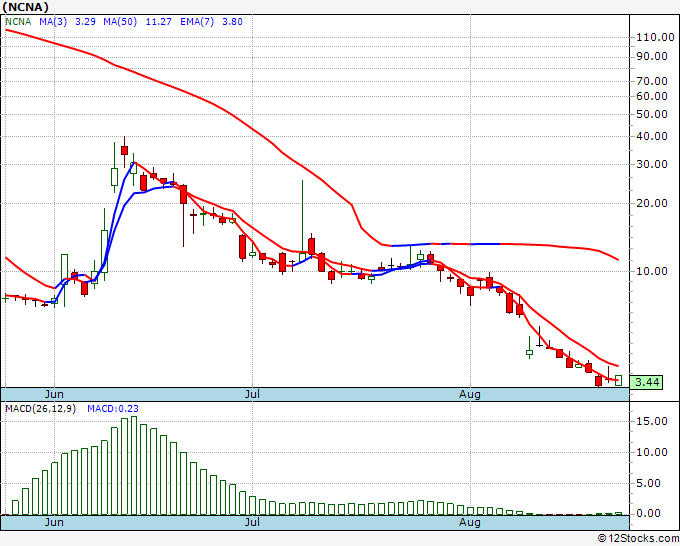Click the MA(50) legend label
Image resolution: width=680 pixels, height=546 pixels.
point(120,22)
